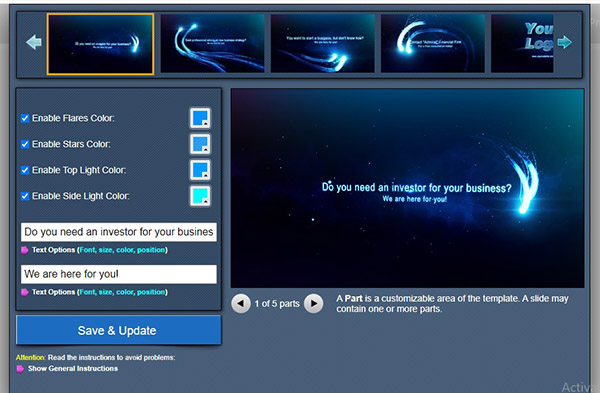Open the Flares color picker swatch

[200, 118]
